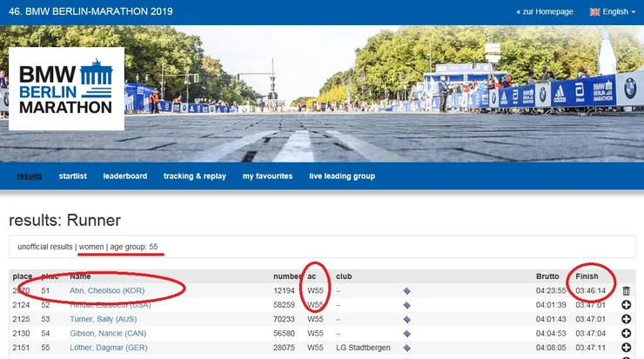Click the ac column header

[312, 276]
